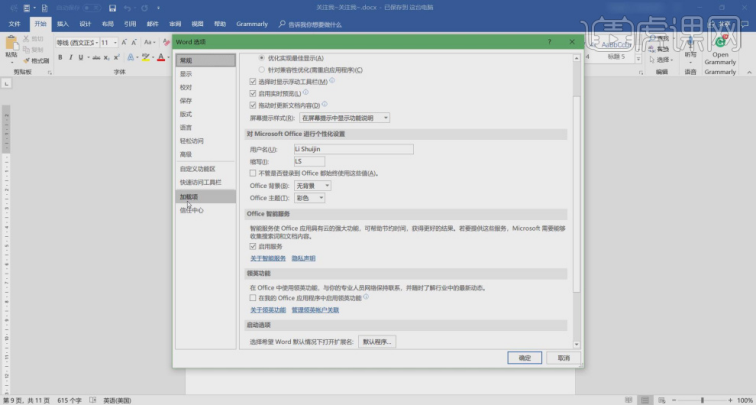This screenshot has height=405, width=756.
Task: Click the Replace (替换) icon in the ribbon
Action: point(652,49)
